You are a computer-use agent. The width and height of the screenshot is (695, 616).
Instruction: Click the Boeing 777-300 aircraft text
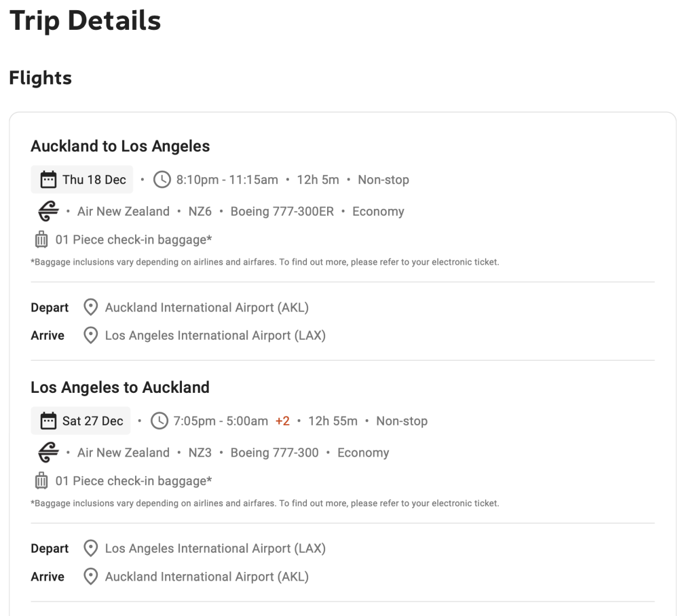[274, 453]
